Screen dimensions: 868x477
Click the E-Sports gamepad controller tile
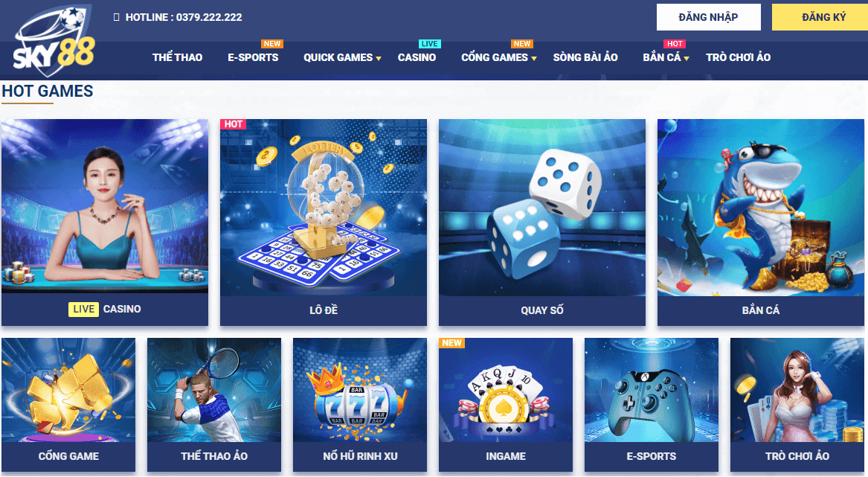652,405
